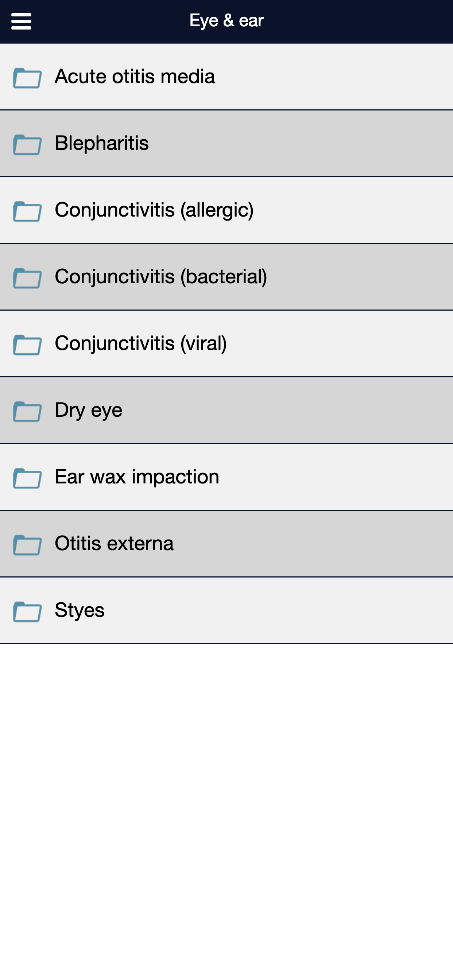Click folder icon beside Ear wax impaction
453x980 pixels.
tap(27, 478)
